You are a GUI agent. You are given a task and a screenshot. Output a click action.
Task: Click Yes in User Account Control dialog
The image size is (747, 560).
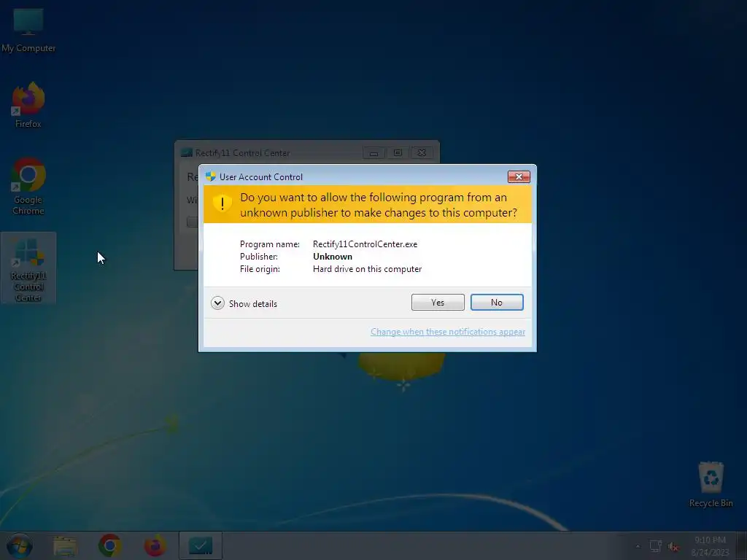438,303
